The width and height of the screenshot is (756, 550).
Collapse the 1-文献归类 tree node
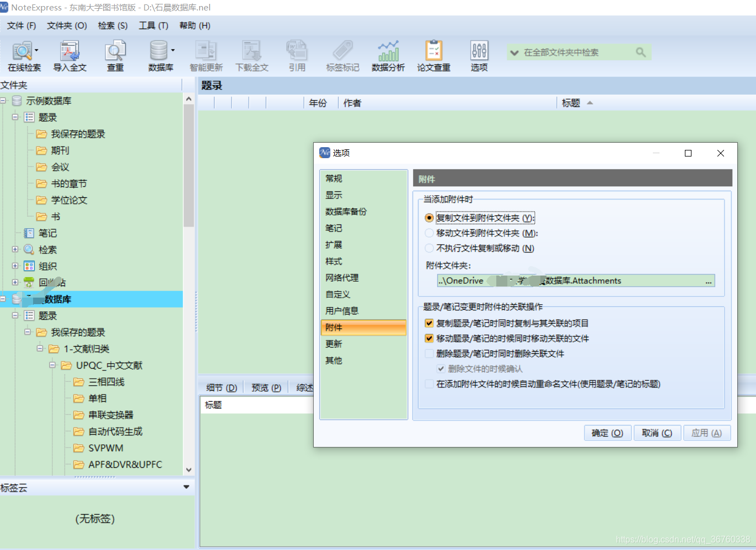pos(40,349)
